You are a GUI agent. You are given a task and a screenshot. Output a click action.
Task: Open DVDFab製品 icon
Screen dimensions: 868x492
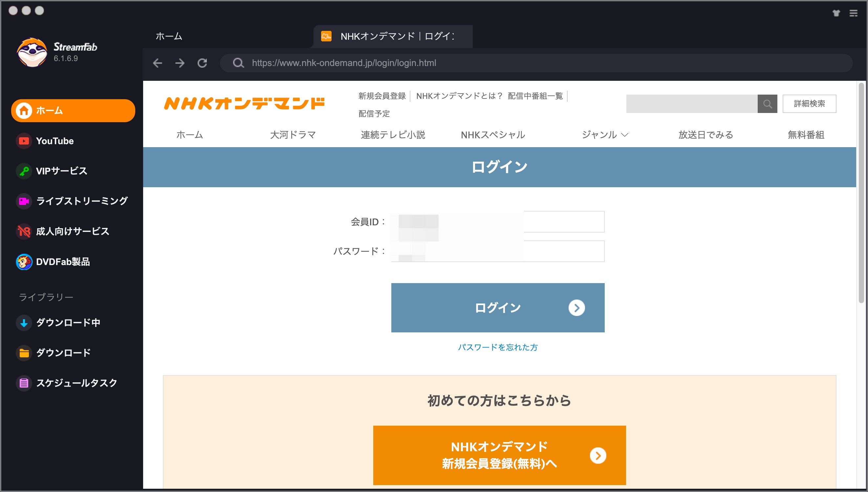[24, 262]
